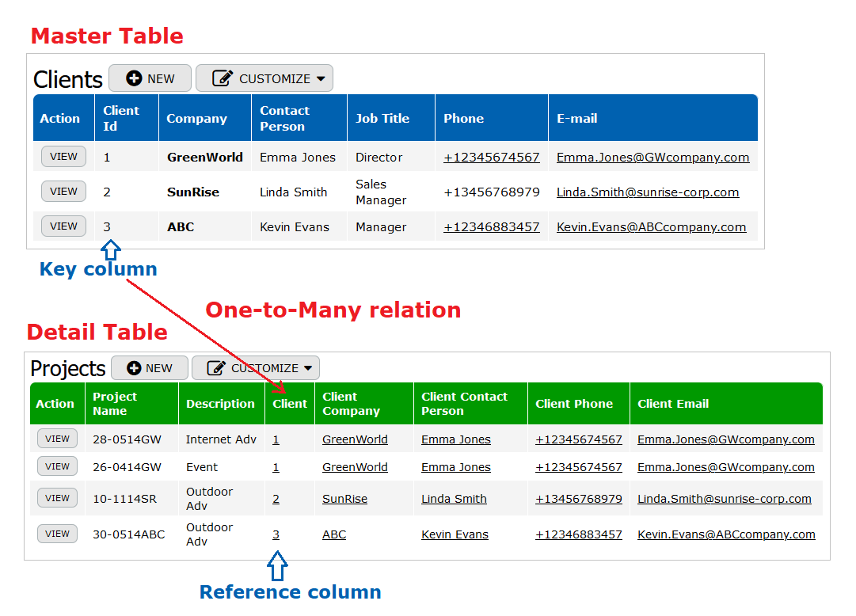This screenshot has width=856, height=616.
Task: Open Emma Jones link in 26-0414GW row
Action: [456, 467]
